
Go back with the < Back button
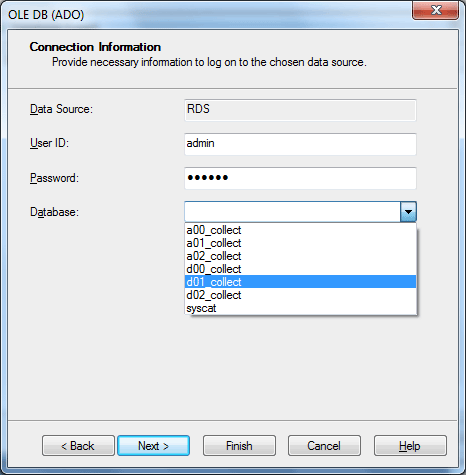click(78, 445)
